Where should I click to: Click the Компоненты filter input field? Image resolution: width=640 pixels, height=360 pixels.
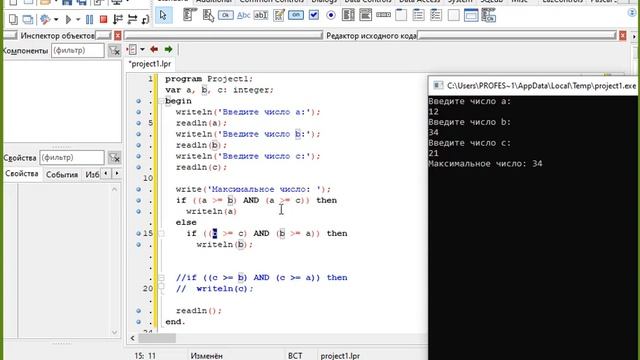(x=78, y=51)
